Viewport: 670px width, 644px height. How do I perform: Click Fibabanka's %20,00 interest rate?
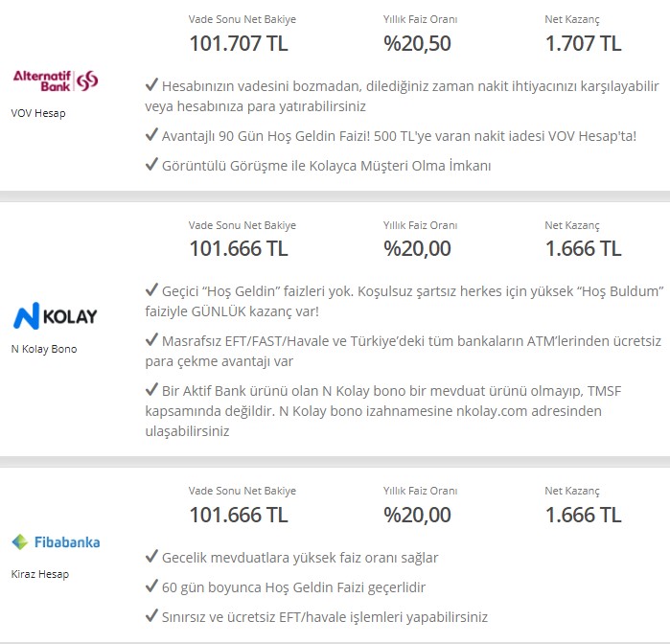417,515
